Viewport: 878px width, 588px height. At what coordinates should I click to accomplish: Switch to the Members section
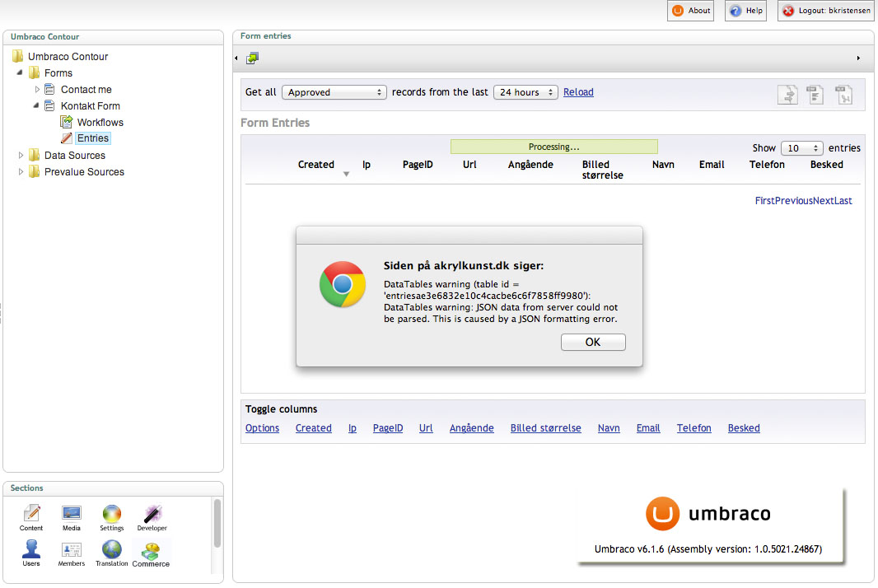pyautogui.click(x=72, y=553)
